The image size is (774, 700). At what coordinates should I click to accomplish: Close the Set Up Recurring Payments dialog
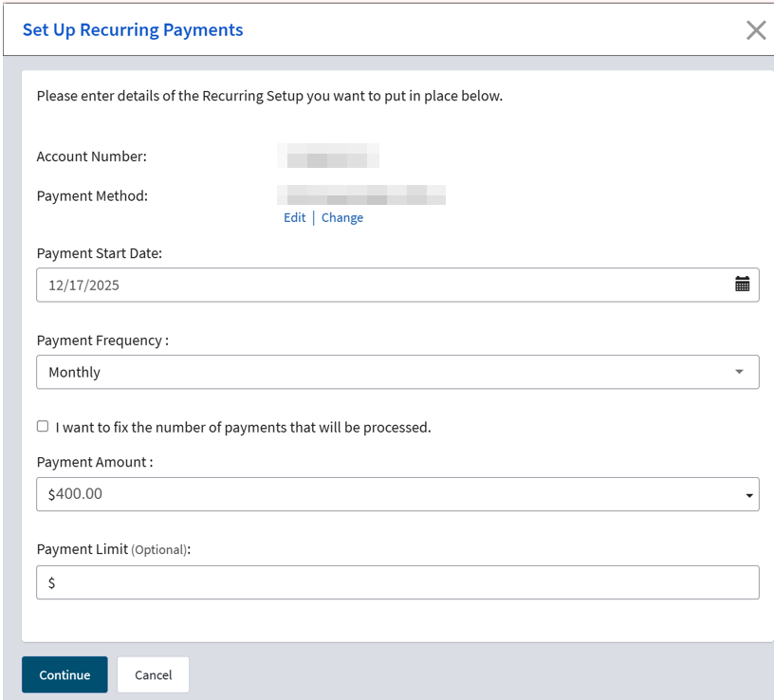click(x=756, y=30)
